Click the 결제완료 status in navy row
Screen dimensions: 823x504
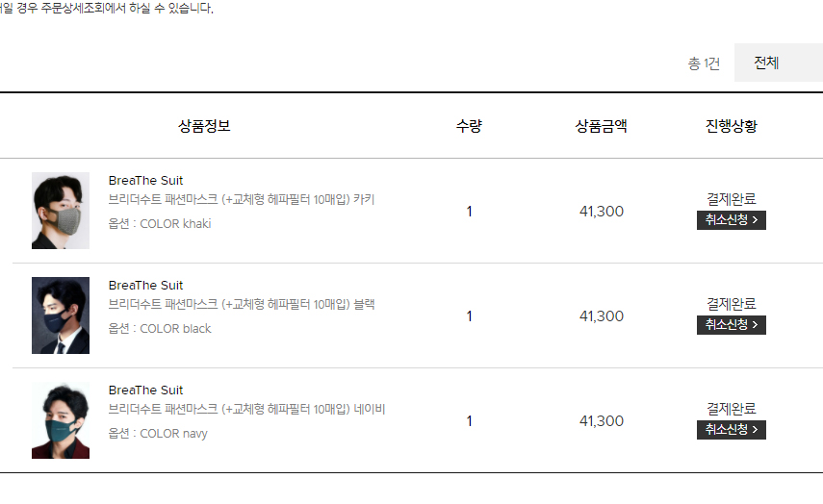pos(731,409)
